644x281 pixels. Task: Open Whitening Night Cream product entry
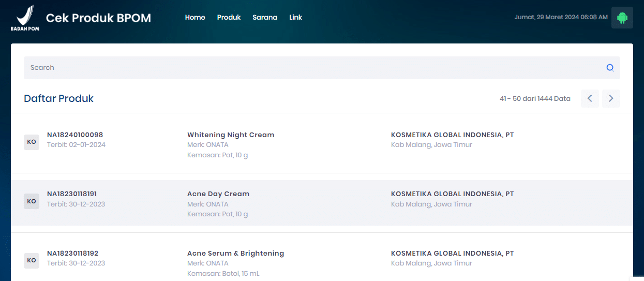[x=231, y=135]
